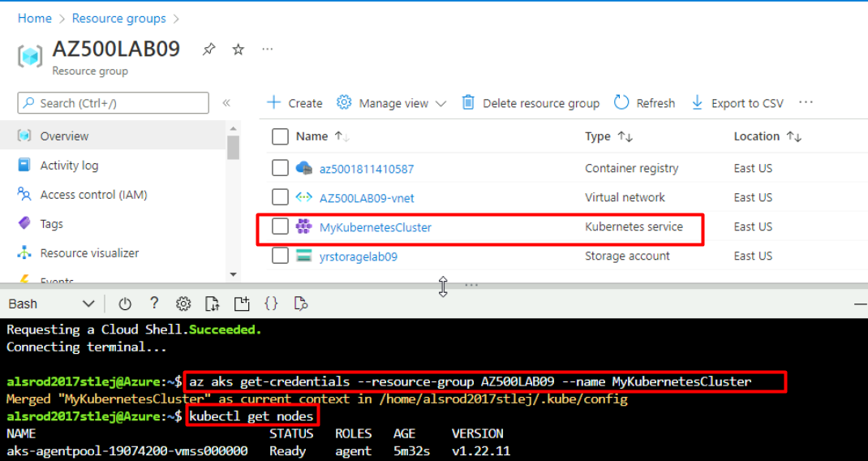Toggle the select-all checkbox in Name header
Viewport: 868px width, 461px height.
coord(280,136)
